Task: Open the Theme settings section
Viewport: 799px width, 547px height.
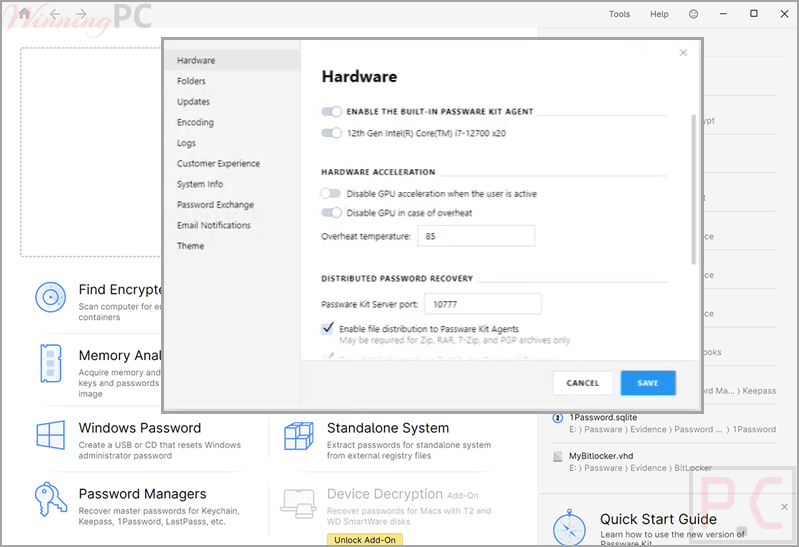Action: [190, 246]
